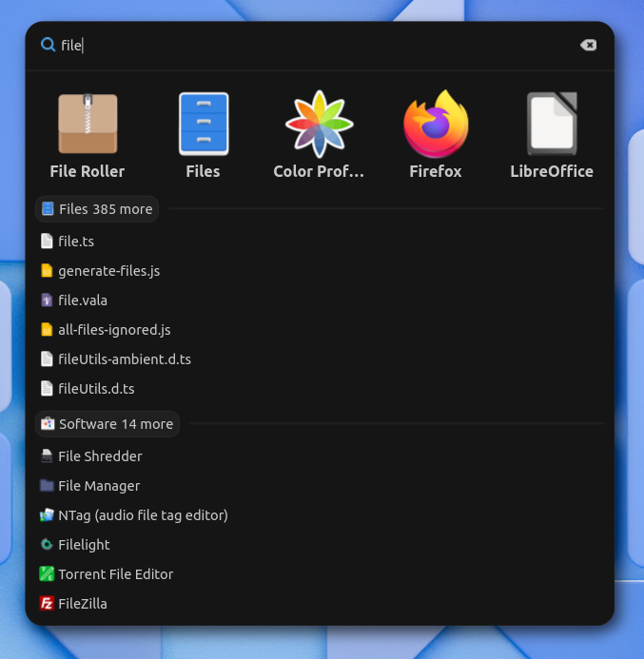Click the "Color Prof…" app label
Screen dimensions: 644x659
(x=319, y=171)
